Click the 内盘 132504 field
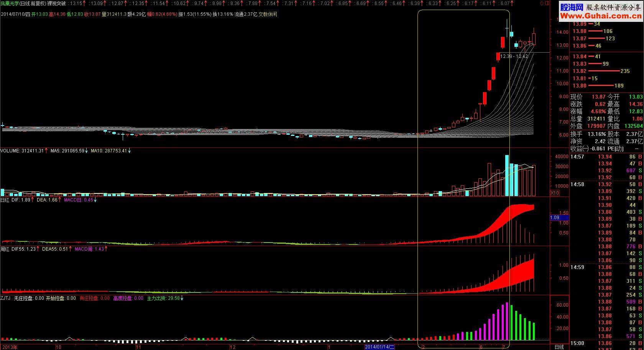The image size is (644, 350). [x=625, y=126]
